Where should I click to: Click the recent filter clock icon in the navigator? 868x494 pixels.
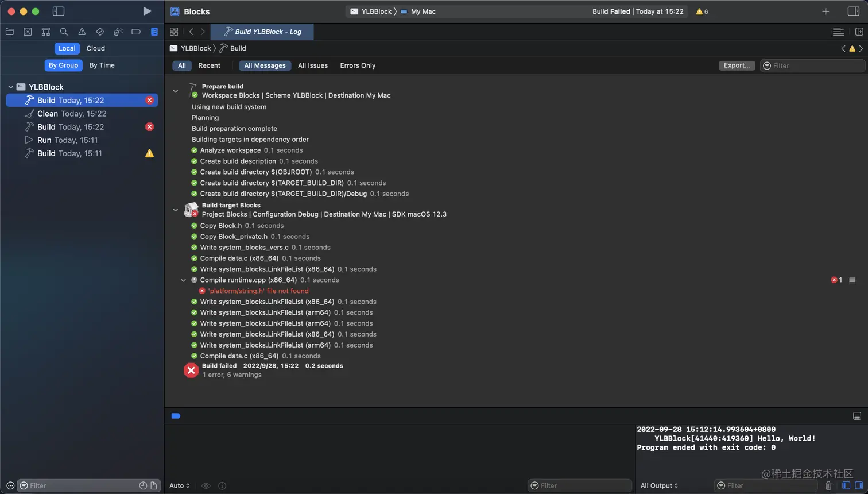(143, 485)
